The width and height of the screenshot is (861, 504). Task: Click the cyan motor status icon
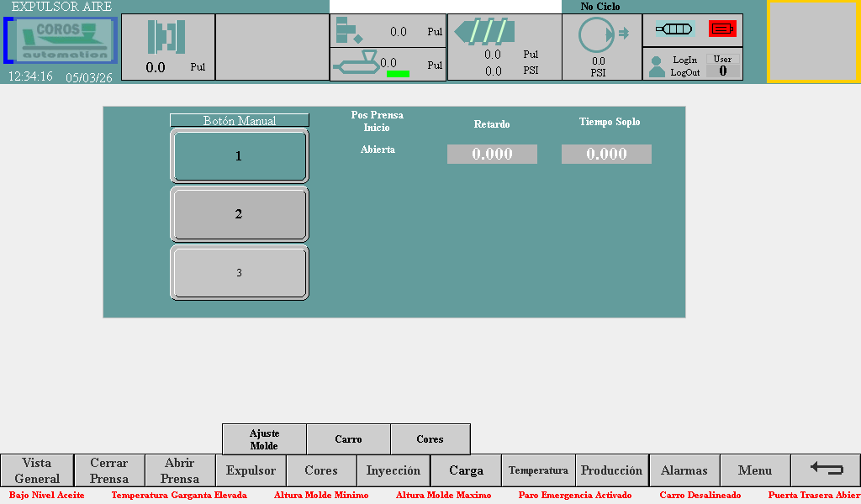pyautogui.click(x=674, y=29)
